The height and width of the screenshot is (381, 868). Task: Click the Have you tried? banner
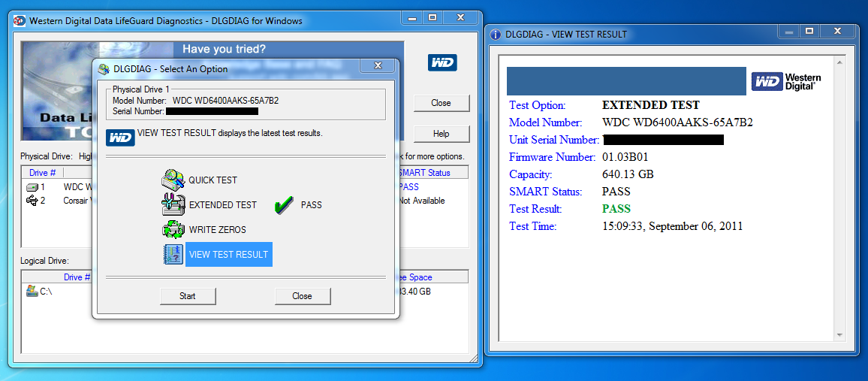click(225, 50)
